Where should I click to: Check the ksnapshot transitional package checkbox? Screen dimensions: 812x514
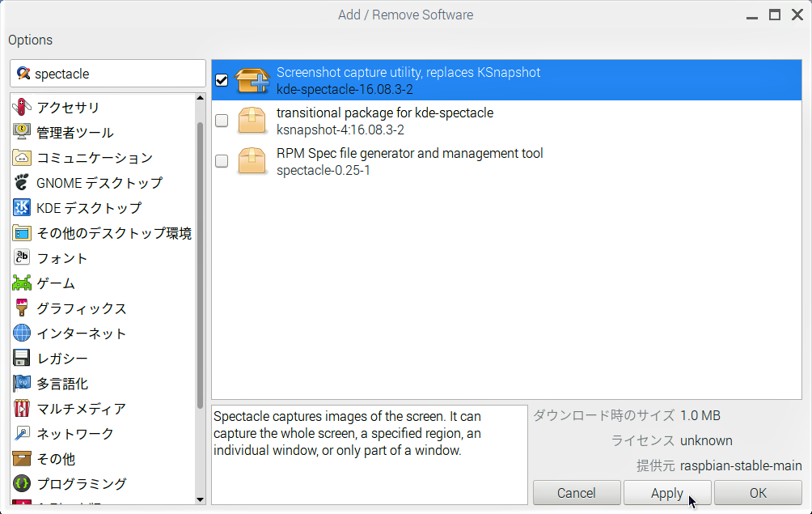(222, 121)
